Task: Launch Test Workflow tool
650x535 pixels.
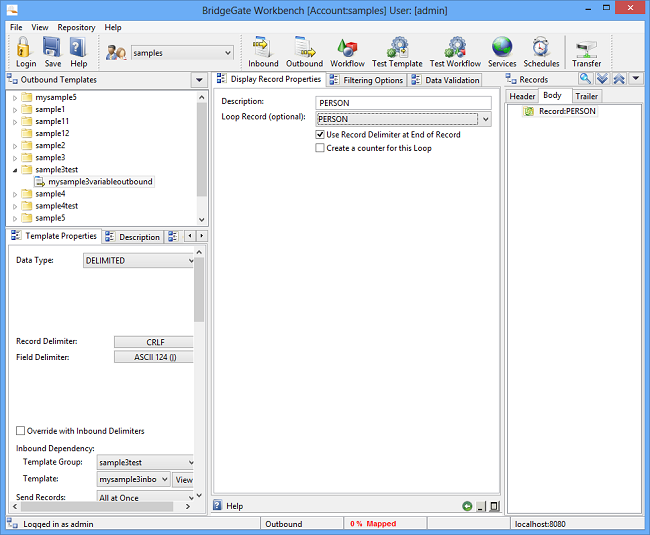Action: (x=455, y=47)
